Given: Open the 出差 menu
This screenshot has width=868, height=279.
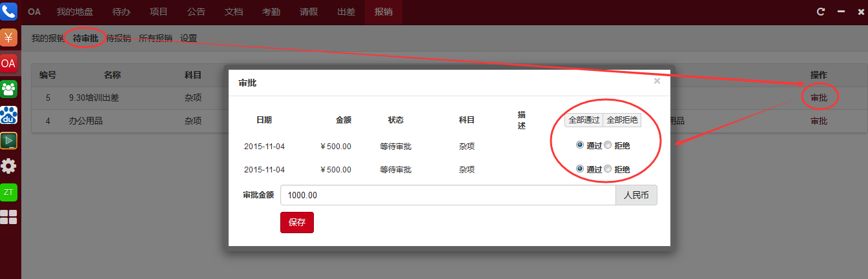Looking at the screenshot, I should (346, 12).
